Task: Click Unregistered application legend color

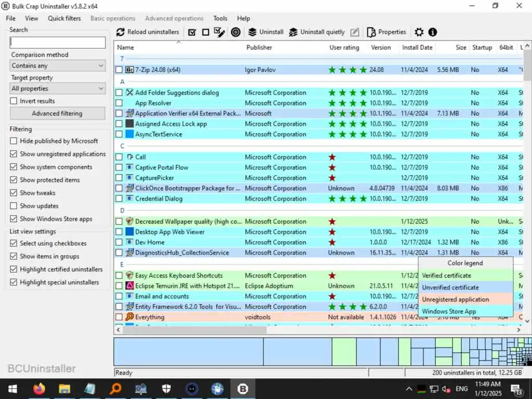Action: [465, 300]
